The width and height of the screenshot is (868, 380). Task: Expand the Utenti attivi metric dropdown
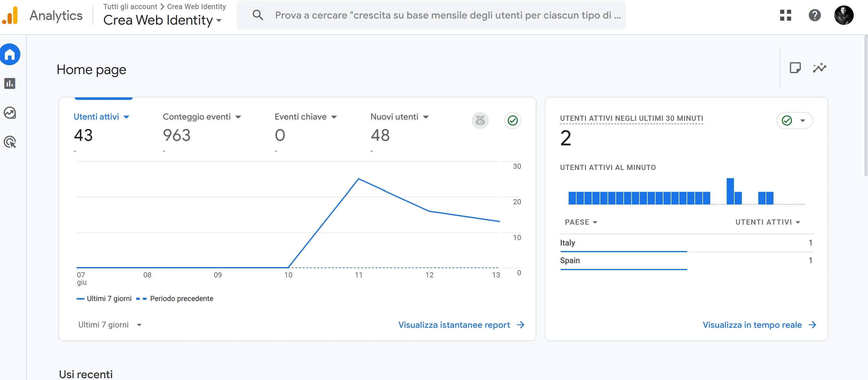tap(101, 117)
